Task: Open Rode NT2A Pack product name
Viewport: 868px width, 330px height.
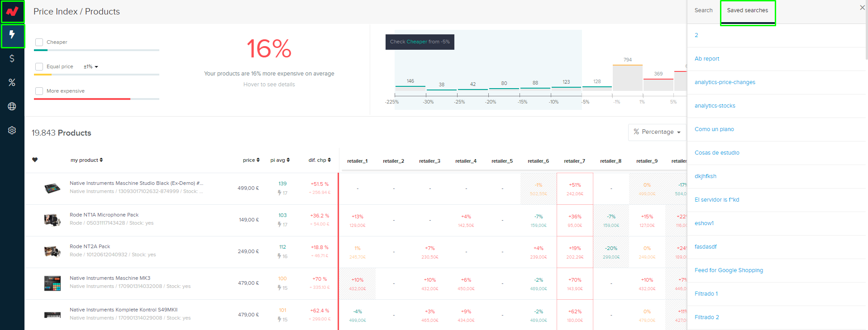Action: tap(90, 246)
